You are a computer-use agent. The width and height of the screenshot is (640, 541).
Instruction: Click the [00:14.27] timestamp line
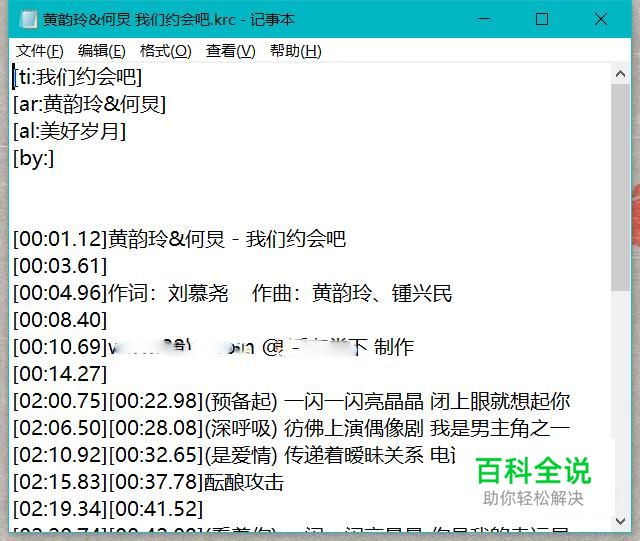coord(60,374)
